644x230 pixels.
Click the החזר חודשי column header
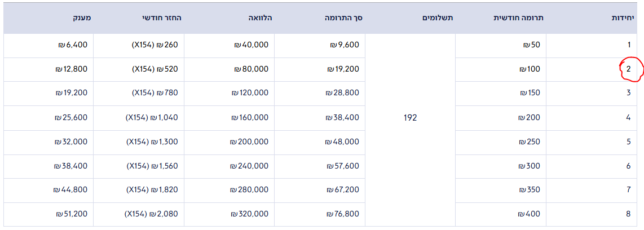pos(162,18)
